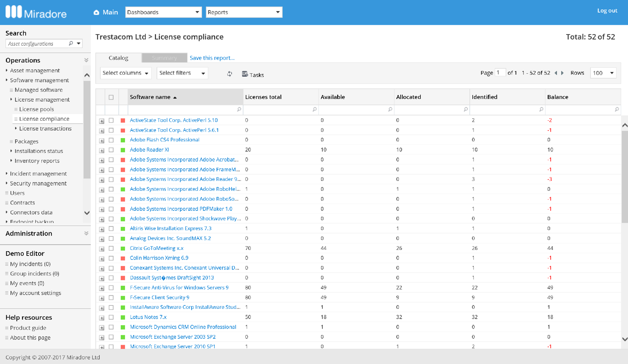Click the Identified column filter magnifier icon

tap(541, 109)
